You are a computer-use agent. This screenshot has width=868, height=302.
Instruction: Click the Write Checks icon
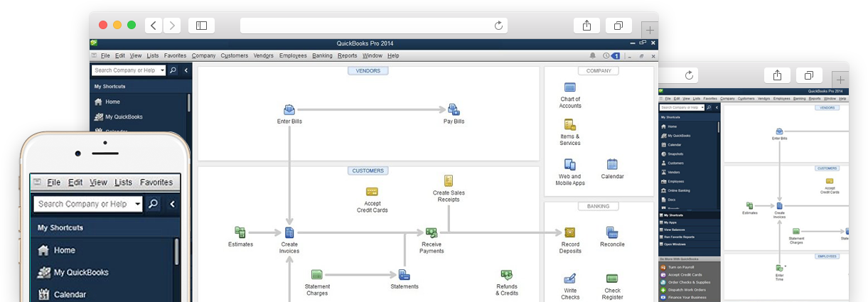tap(569, 279)
